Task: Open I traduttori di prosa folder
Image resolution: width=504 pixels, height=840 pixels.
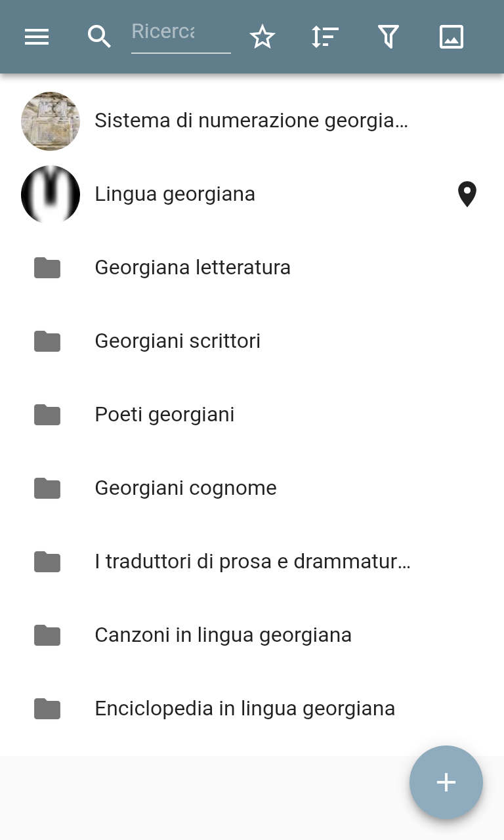Action: pos(253,562)
